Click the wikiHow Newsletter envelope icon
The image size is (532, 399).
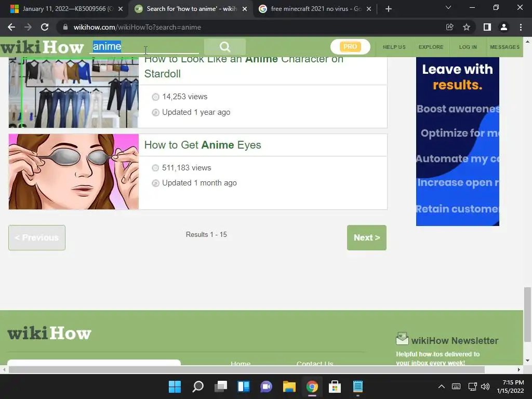[x=402, y=338]
